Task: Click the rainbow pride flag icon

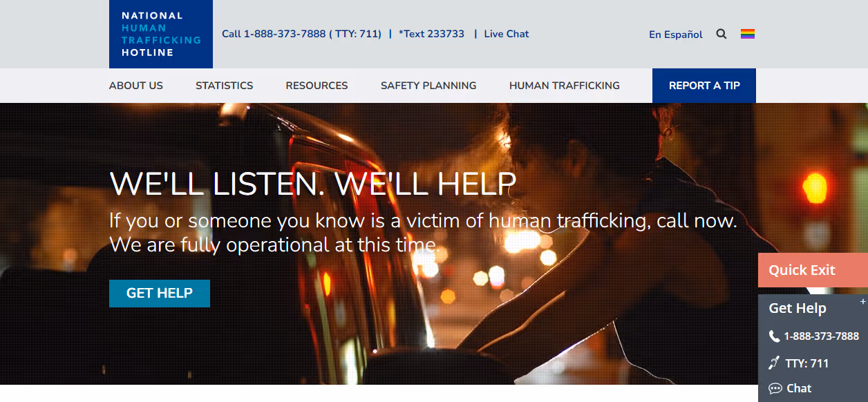Action: 748,34
